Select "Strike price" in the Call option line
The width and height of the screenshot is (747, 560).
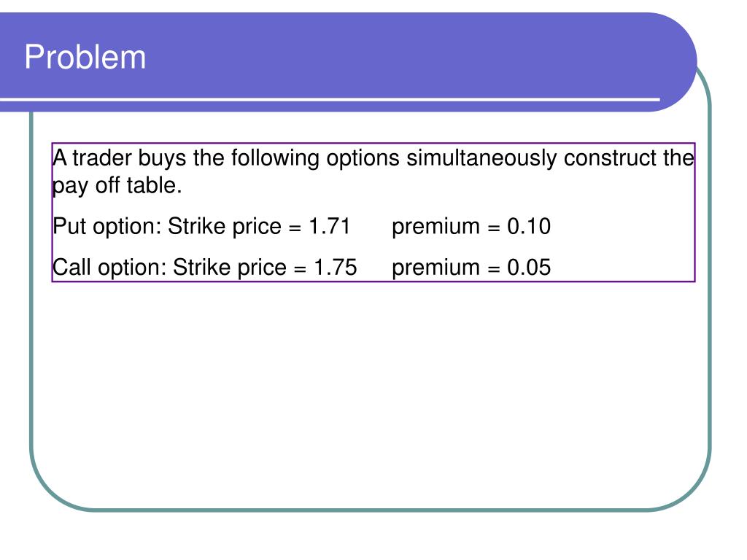(229, 268)
